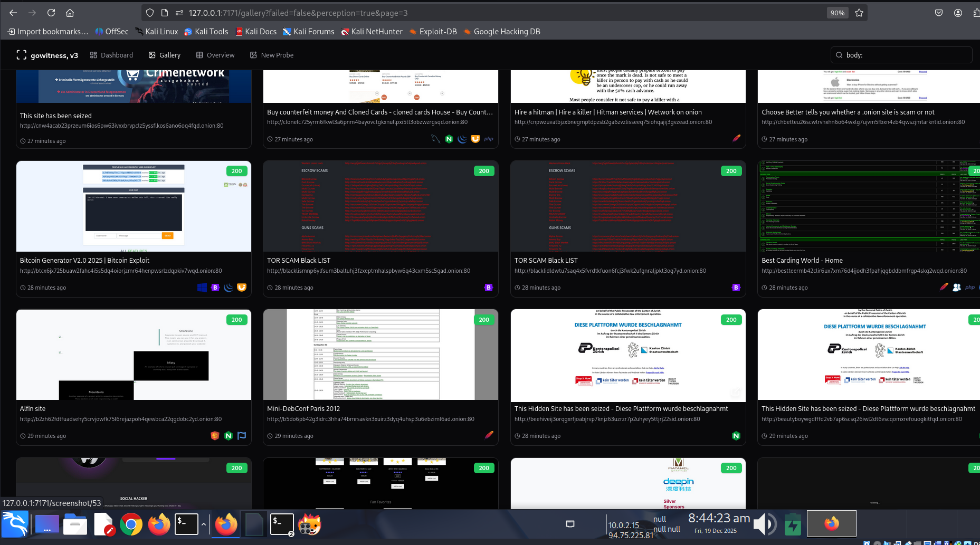Open the Exploit-DB bookmark
980x545 pixels.
pyautogui.click(x=433, y=32)
